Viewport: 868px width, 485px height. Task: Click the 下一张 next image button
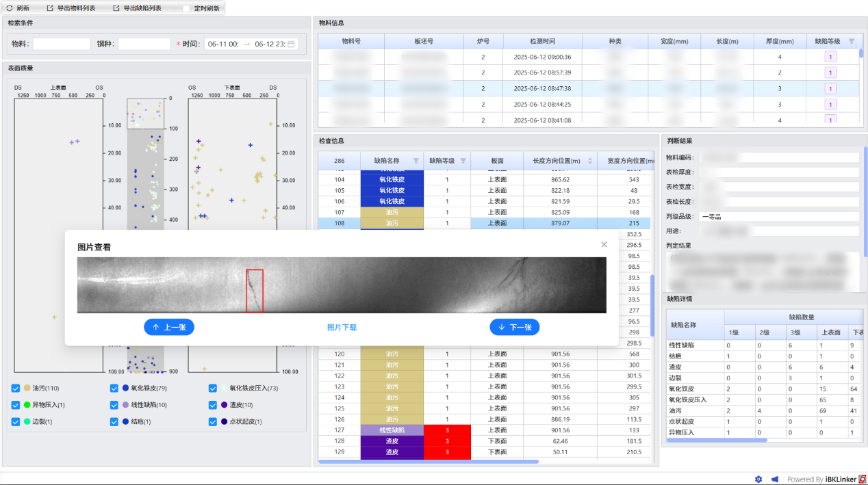click(515, 327)
